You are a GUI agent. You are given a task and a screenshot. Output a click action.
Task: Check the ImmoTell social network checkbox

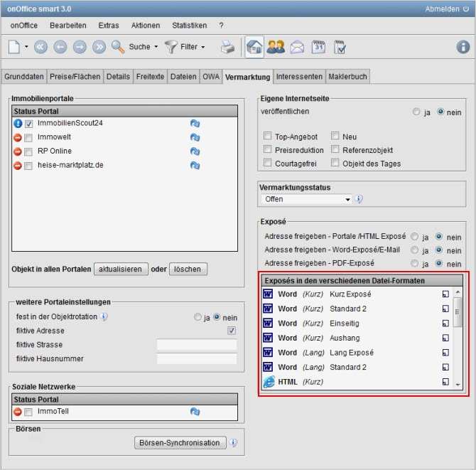[28, 412]
